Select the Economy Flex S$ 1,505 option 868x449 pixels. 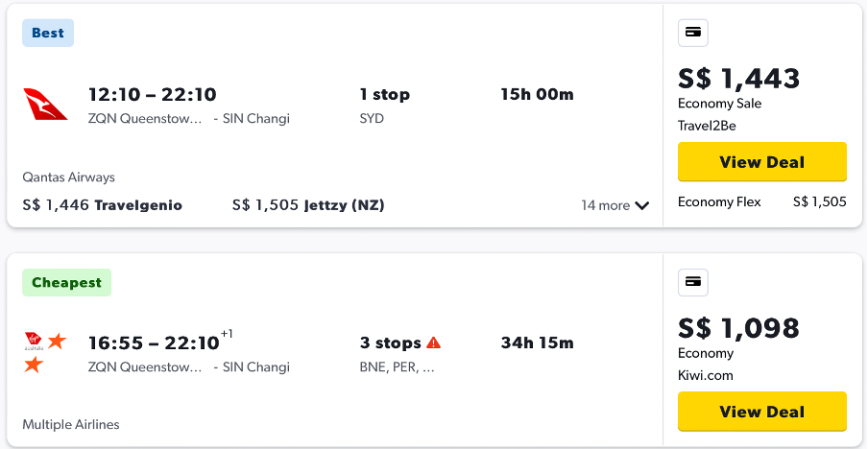tap(761, 201)
